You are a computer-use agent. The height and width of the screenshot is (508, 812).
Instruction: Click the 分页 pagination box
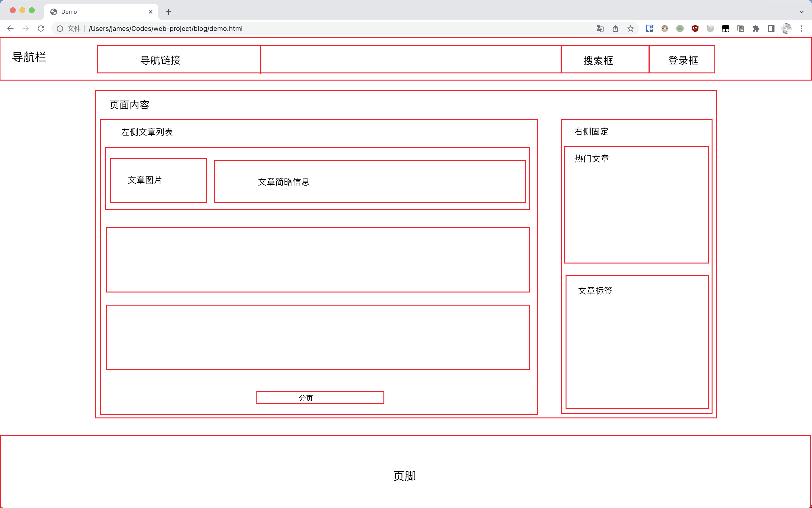tap(320, 398)
